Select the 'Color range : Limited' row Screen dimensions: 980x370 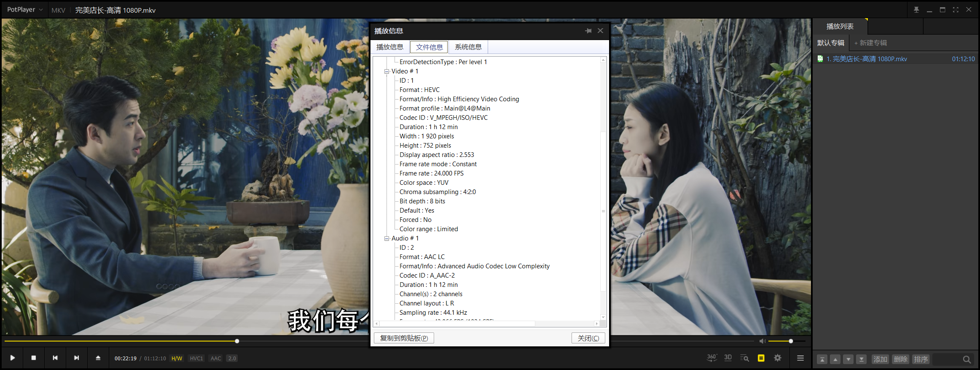click(x=429, y=229)
